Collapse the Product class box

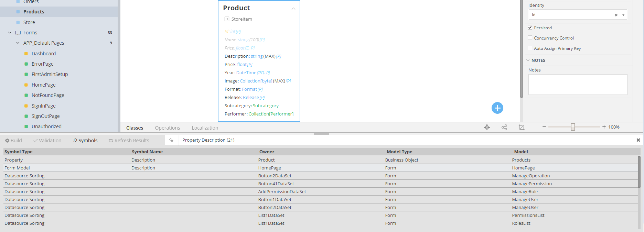[x=293, y=9]
